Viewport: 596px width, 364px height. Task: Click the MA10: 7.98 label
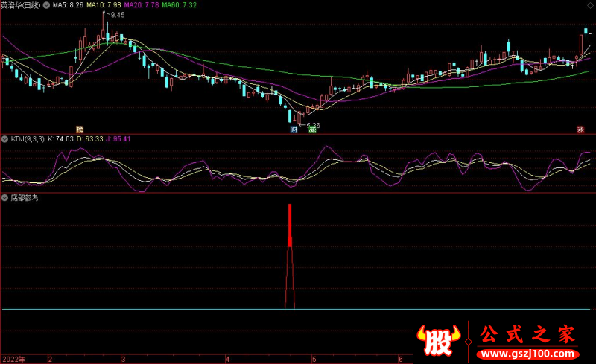coord(104,5)
